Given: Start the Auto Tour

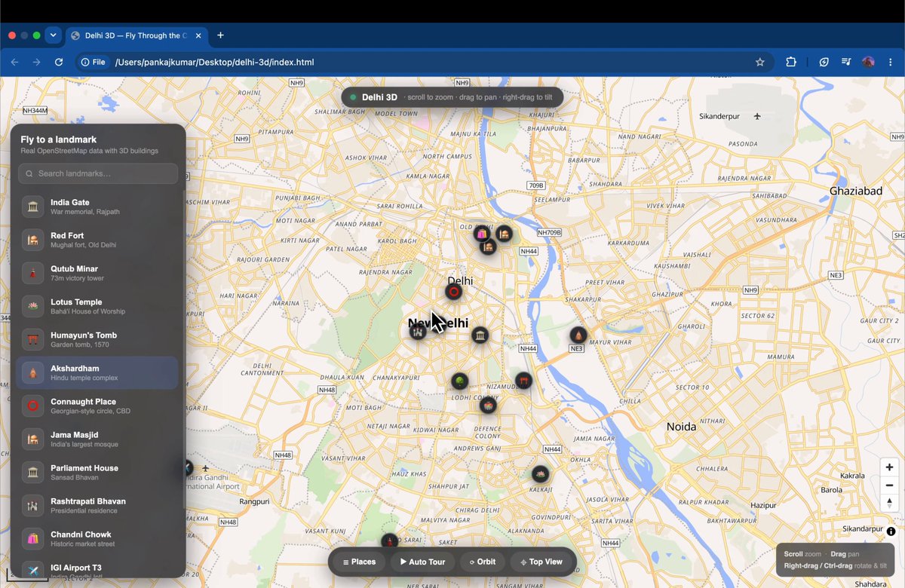Looking at the screenshot, I should [422, 562].
